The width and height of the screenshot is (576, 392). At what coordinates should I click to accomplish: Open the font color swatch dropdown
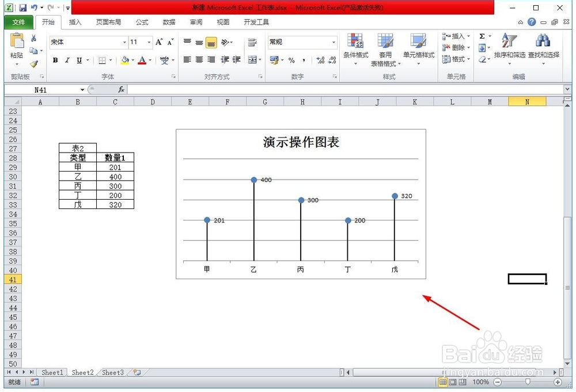149,60
